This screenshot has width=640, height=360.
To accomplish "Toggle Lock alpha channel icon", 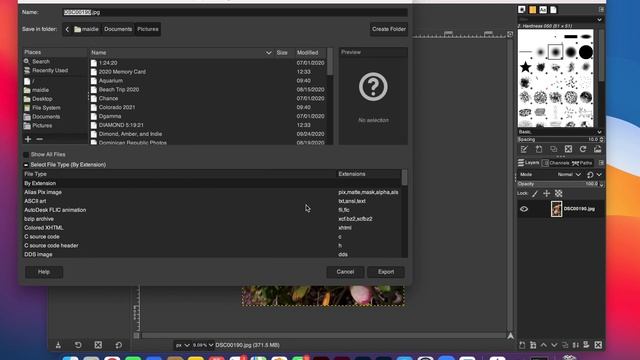I will click(558, 193).
